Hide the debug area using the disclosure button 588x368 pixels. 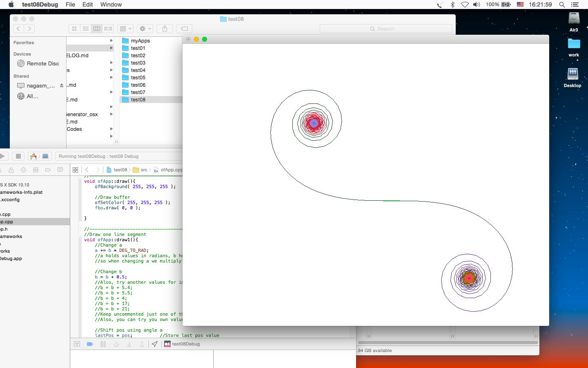click(x=77, y=344)
